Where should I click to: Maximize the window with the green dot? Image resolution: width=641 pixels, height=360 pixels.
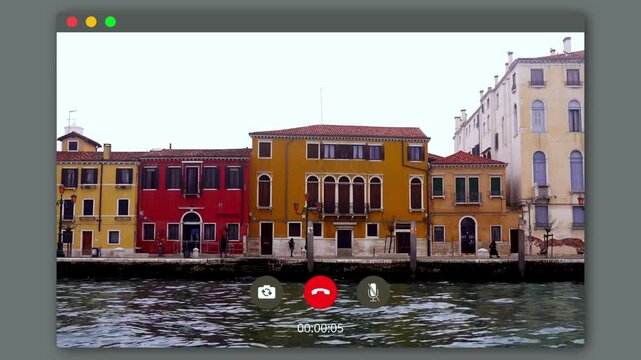pyautogui.click(x=110, y=22)
